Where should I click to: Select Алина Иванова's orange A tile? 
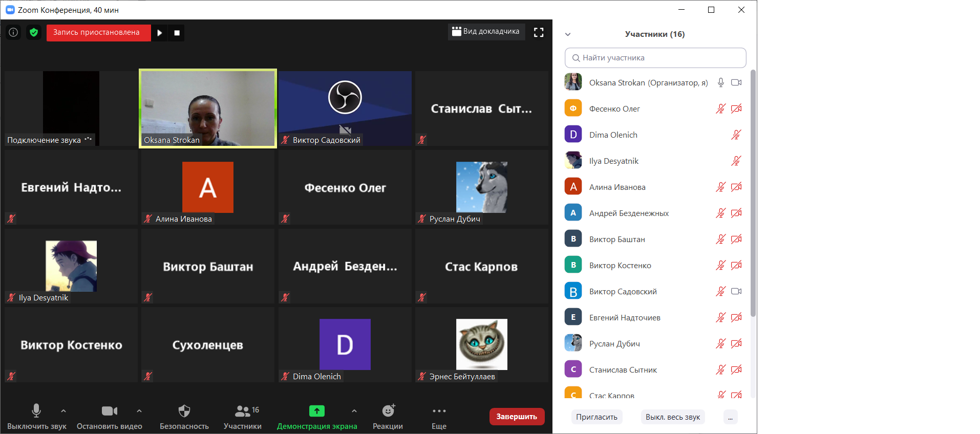[x=208, y=187]
